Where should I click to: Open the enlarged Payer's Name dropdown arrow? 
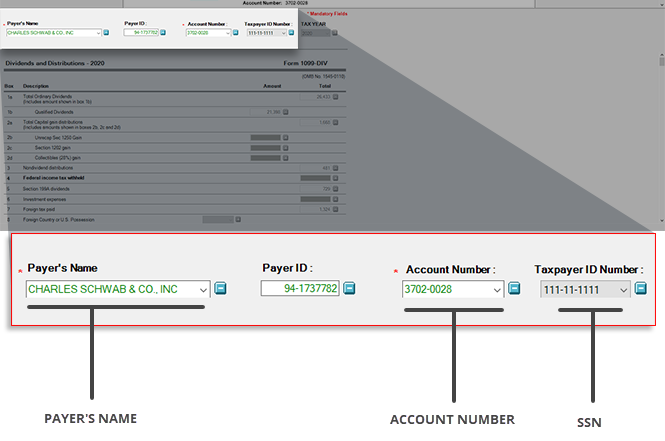(203, 290)
